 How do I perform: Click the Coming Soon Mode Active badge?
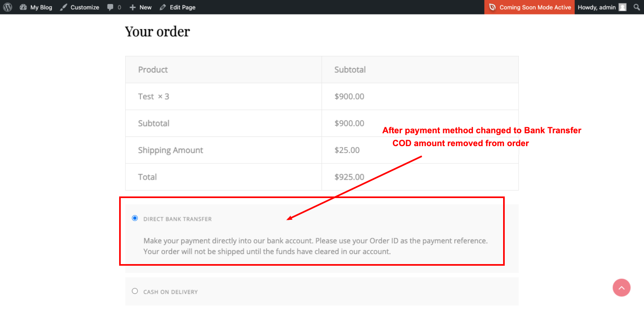(x=529, y=7)
